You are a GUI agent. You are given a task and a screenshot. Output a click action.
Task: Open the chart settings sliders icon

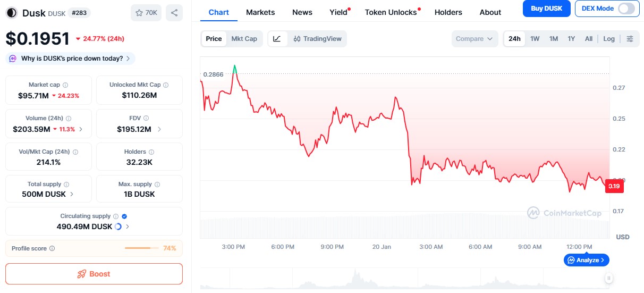630,39
